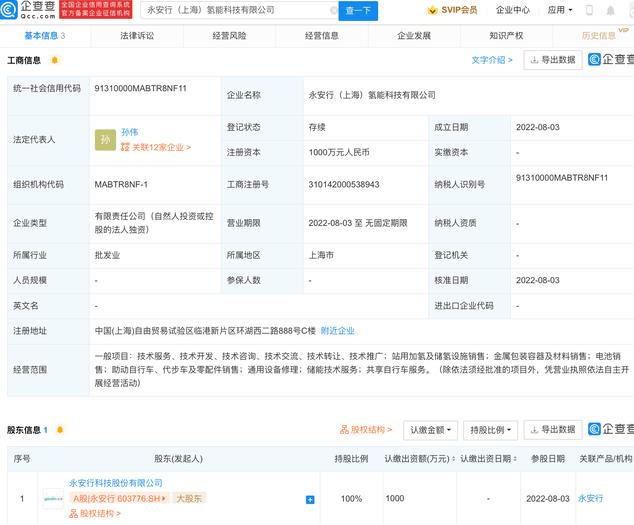The image size is (634, 525).
Task: Click the company name search field
Action: pos(238,11)
